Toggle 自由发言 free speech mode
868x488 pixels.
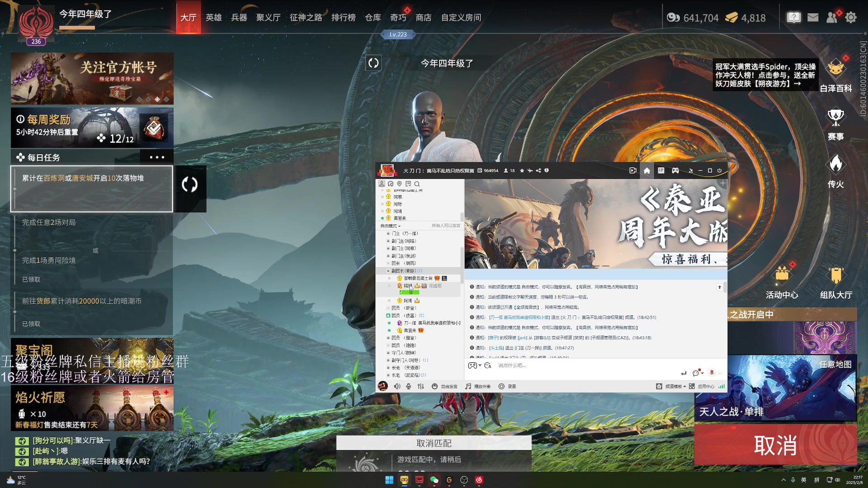tap(444, 386)
